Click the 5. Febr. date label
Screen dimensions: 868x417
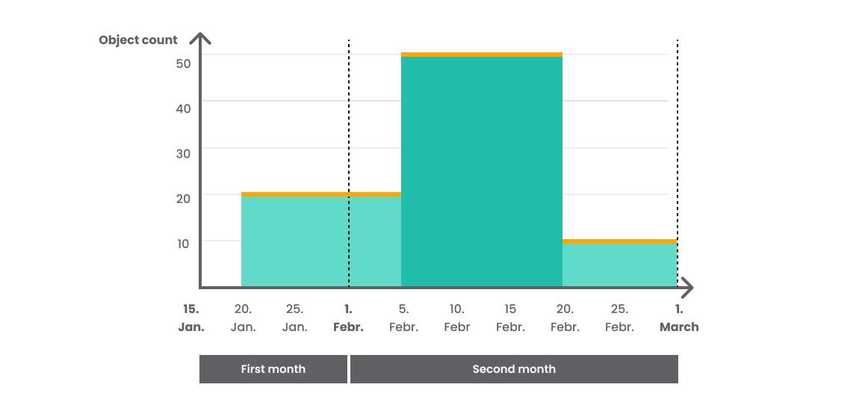coord(403,318)
